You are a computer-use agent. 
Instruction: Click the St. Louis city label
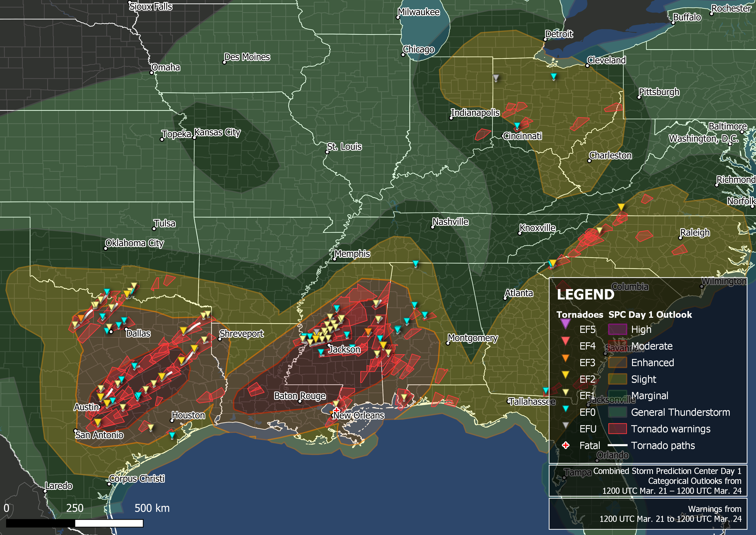(344, 147)
